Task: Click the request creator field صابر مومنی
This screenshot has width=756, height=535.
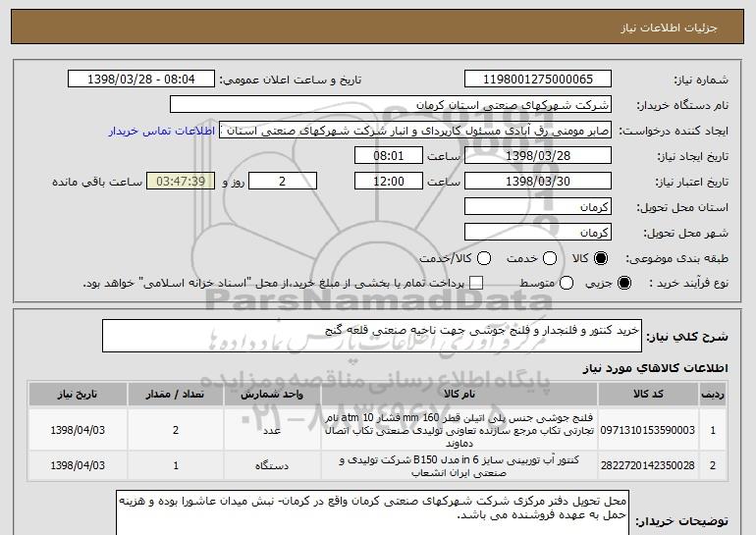Action: pyautogui.click(x=415, y=131)
